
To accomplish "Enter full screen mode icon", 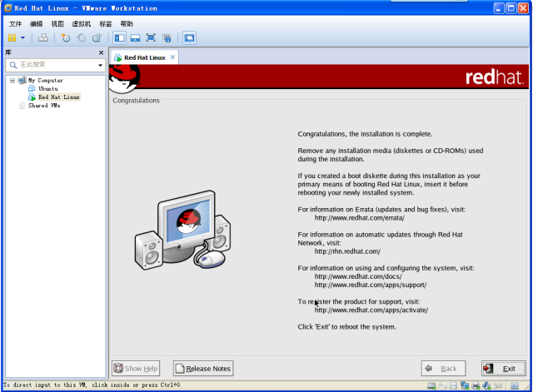I will click(x=151, y=37).
